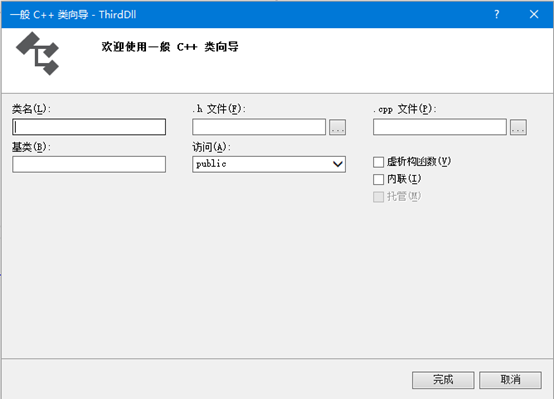The image size is (554, 399).
Task: Click the 基类(B) base class field
Action: [89, 164]
